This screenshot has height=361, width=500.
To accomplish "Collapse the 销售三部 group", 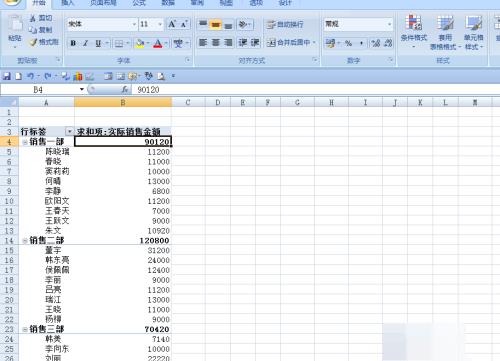I will pyautogui.click(x=25, y=329).
